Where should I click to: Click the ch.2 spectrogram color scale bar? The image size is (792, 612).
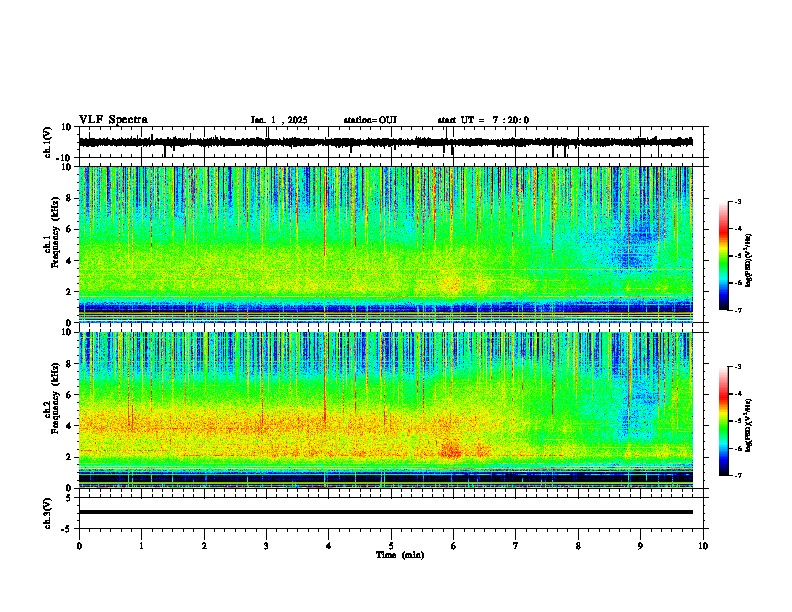pos(723,421)
